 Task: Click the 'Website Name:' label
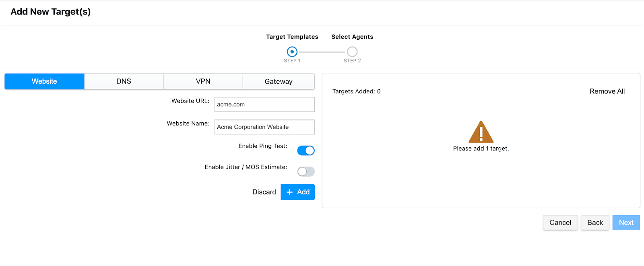coord(188,124)
